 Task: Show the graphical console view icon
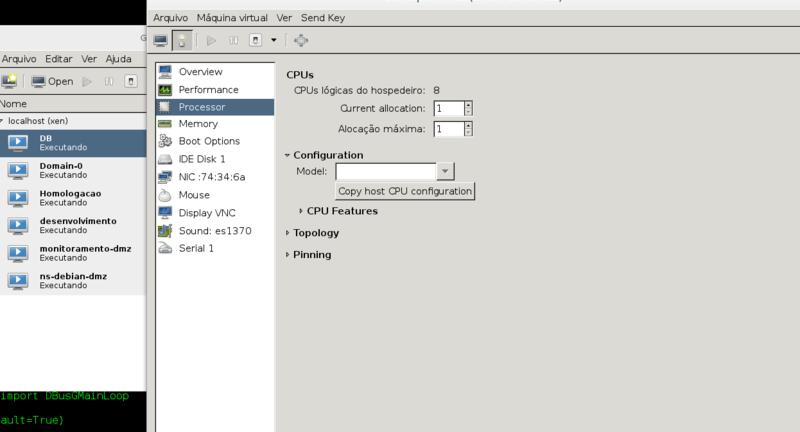click(161, 40)
